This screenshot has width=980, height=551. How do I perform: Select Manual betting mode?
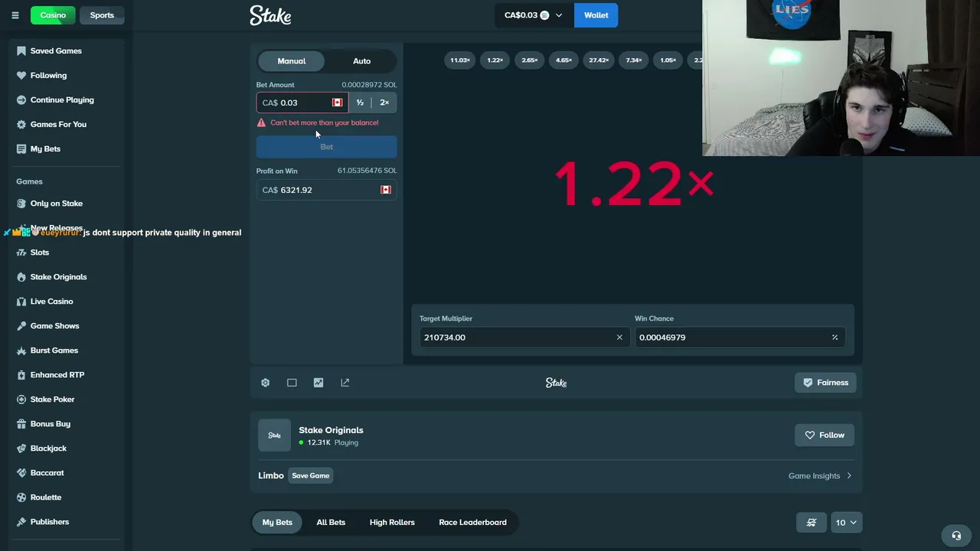pyautogui.click(x=291, y=61)
